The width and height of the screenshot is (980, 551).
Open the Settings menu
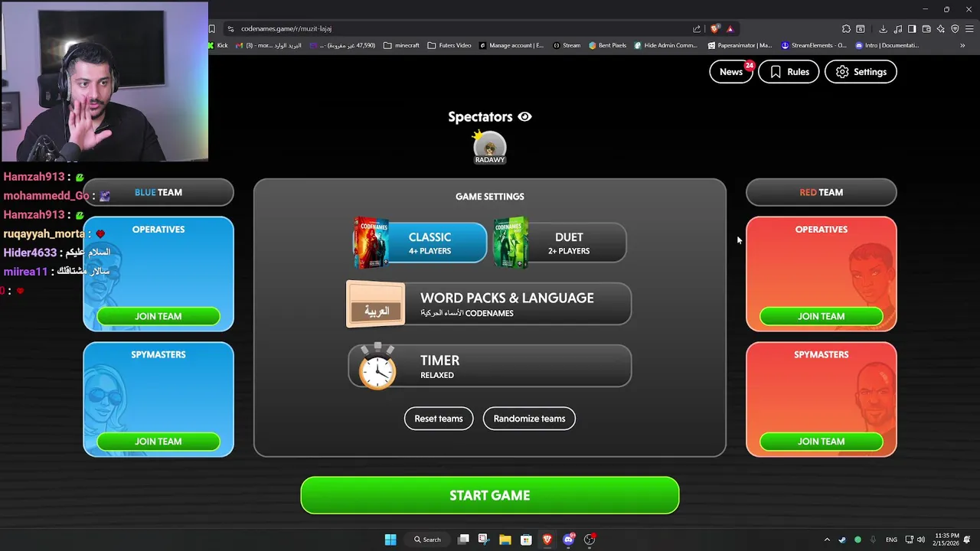[x=861, y=72]
